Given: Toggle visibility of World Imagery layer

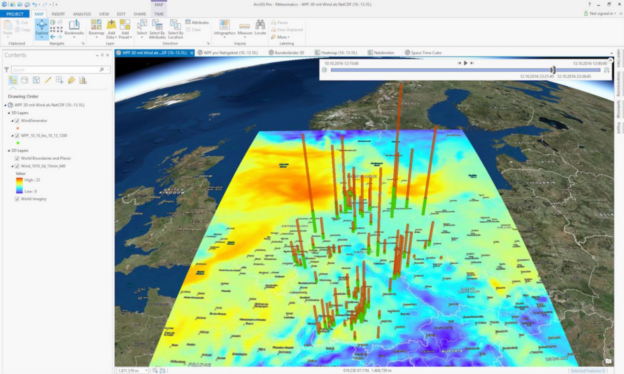Looking at the screenshot, I should (x=17, y=199).
